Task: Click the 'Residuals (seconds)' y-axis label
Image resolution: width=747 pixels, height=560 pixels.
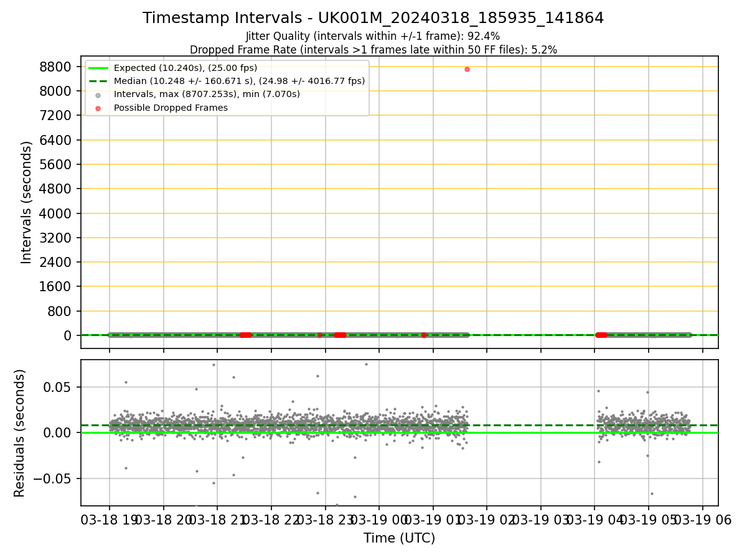Action: pyautogui.click(x=20, y=433)
